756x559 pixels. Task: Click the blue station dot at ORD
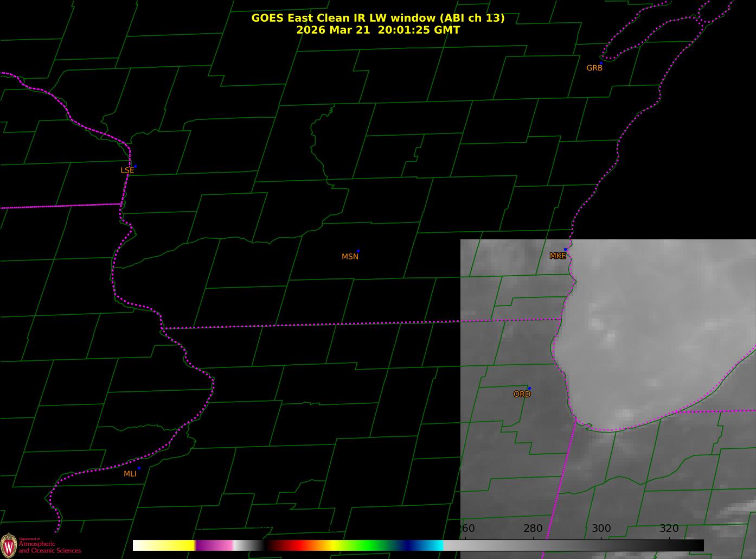[x=529, y=388]
